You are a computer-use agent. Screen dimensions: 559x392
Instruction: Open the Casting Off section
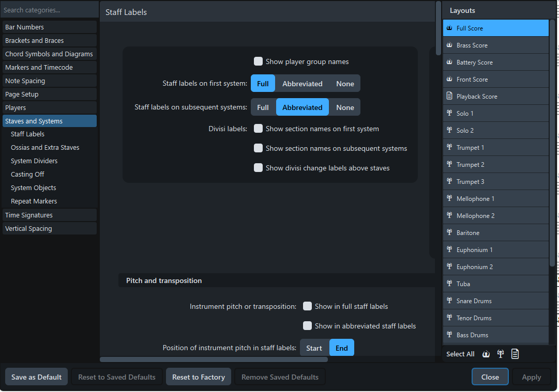click(27, 174)
